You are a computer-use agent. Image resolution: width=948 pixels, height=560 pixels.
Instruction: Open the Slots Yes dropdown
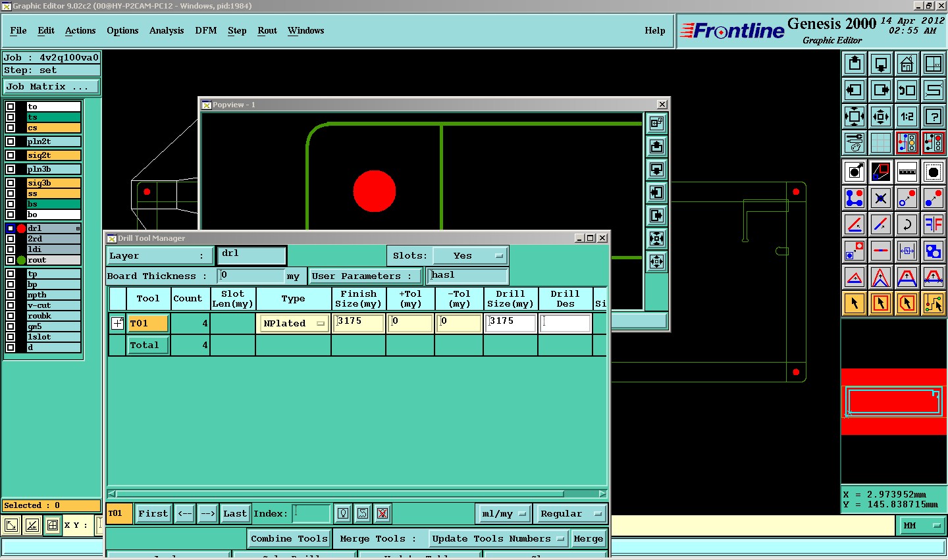point(469,256)
